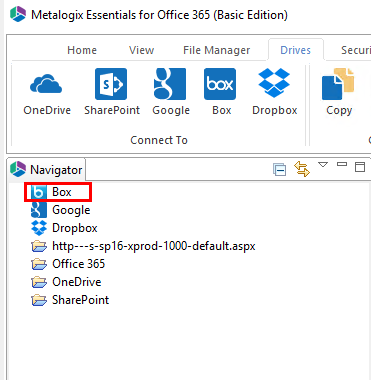
Task: Select the Navigator panel tab
Action: pos(47,170)
